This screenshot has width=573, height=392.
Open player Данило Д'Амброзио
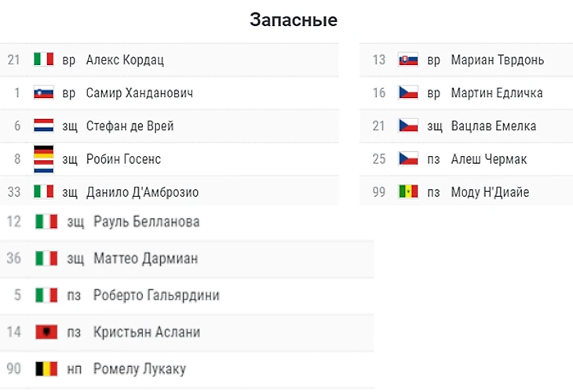click(x=141, y=192)
